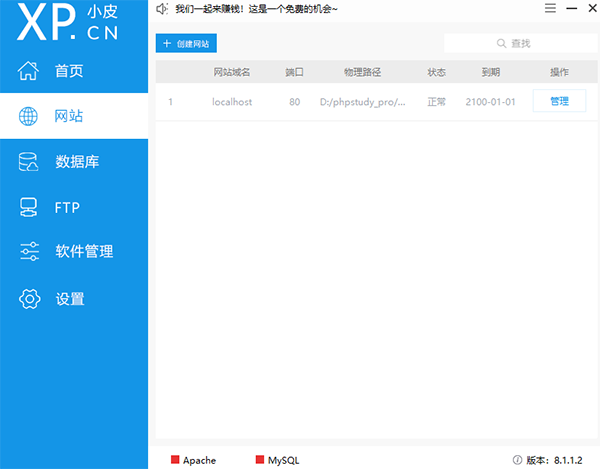
Task: Click the 操作 column header
Action: (559, 72)
